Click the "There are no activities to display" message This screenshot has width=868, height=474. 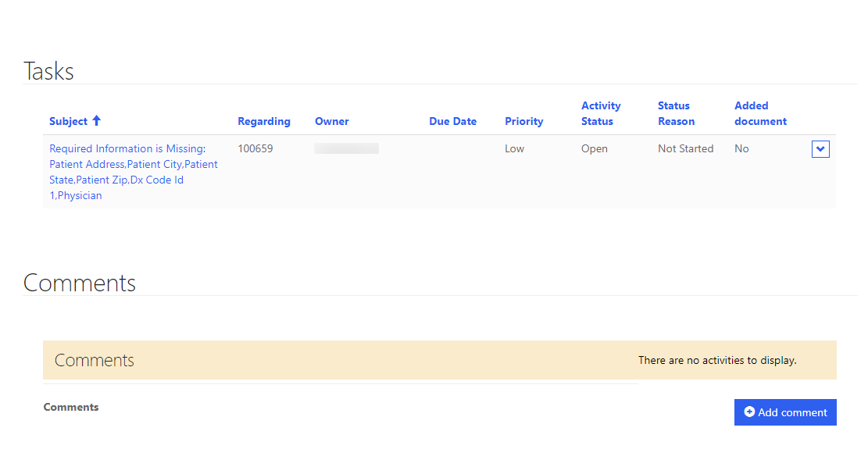coord(717,360)
